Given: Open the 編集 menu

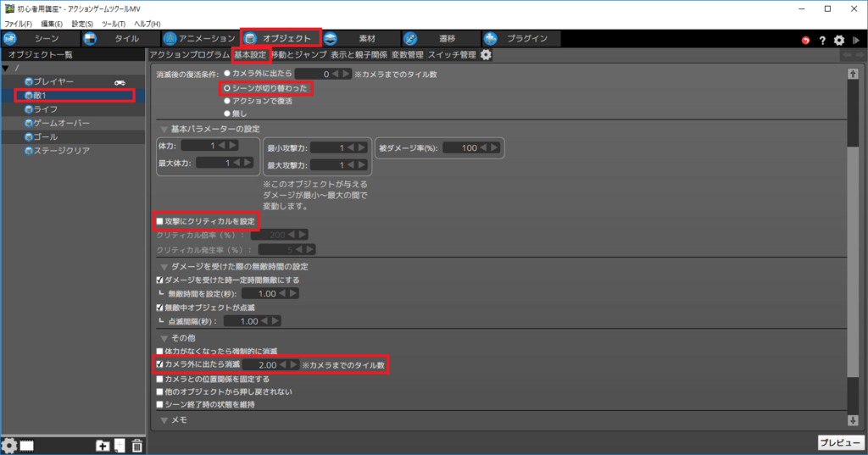Looking at the screenshot, I should 52,24.
